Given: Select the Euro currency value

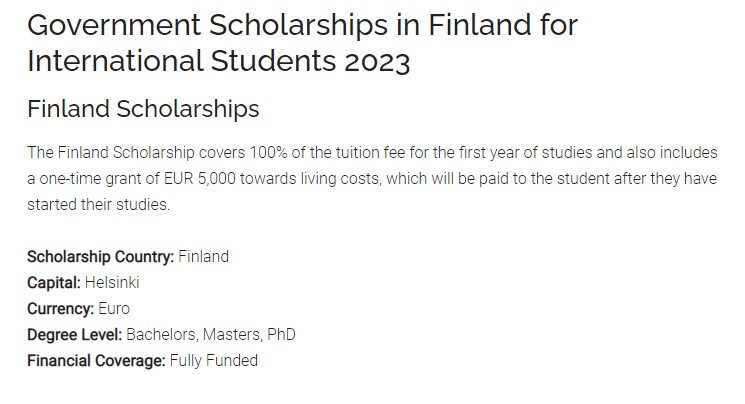Looking at the screenshot, I should [x=114, y=309].
